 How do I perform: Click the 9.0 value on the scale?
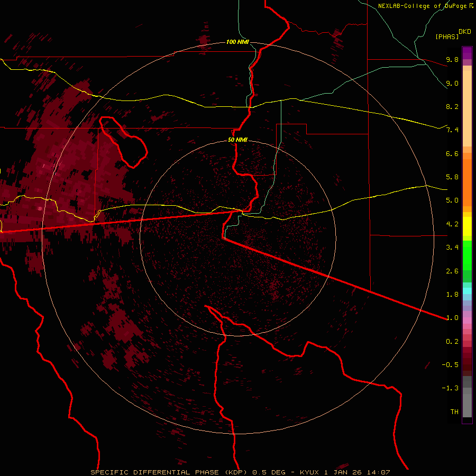pos(452,83)
